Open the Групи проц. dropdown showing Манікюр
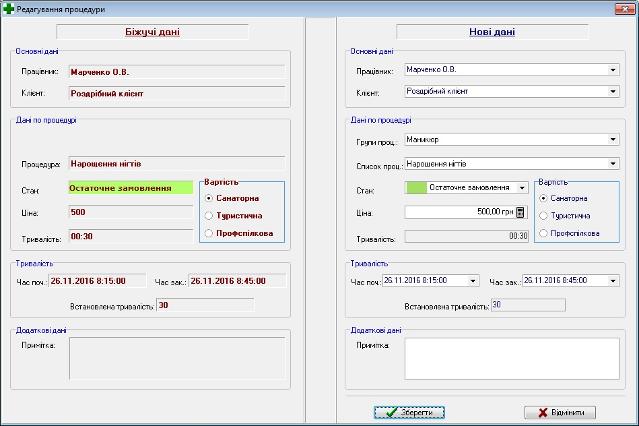The height and width of the screenshot is (426, 639). (613, 139)
